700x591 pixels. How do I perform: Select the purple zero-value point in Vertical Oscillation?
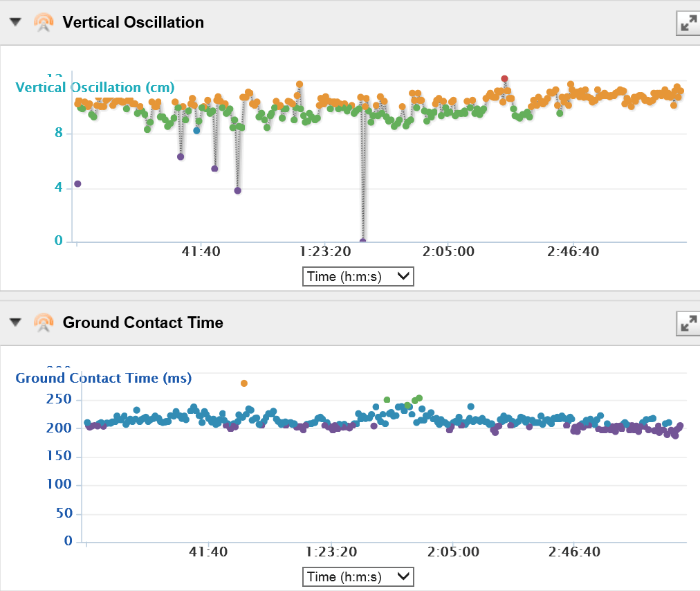click(363, 241)
